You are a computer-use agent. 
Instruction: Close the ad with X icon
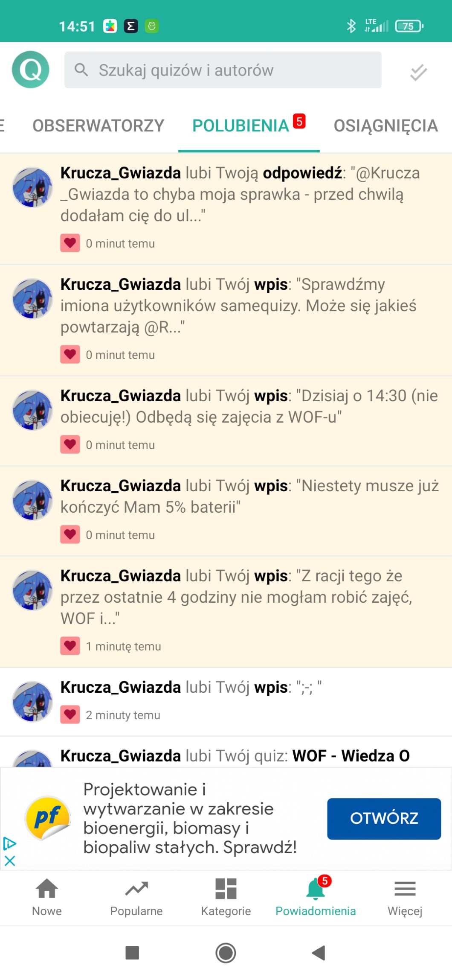pos(10,860)
